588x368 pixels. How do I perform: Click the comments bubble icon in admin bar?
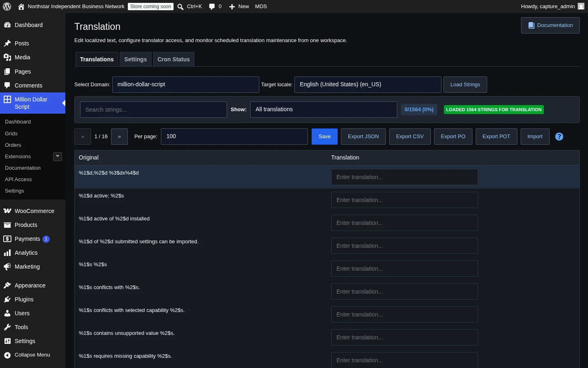pyautogui.click(x=212, y=7)
